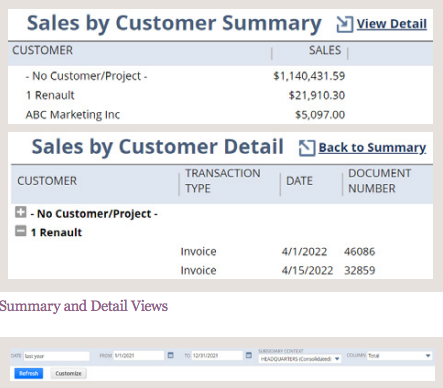The width and height of the screenshot is (443, 388).
Task: Click the DOCUMENT NUMBER column header
Action: click(380, 181)
